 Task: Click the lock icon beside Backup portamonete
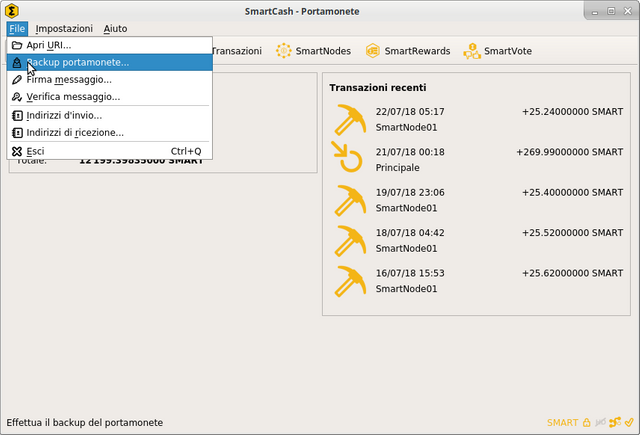pyautogui.click(x=17, y=62)
